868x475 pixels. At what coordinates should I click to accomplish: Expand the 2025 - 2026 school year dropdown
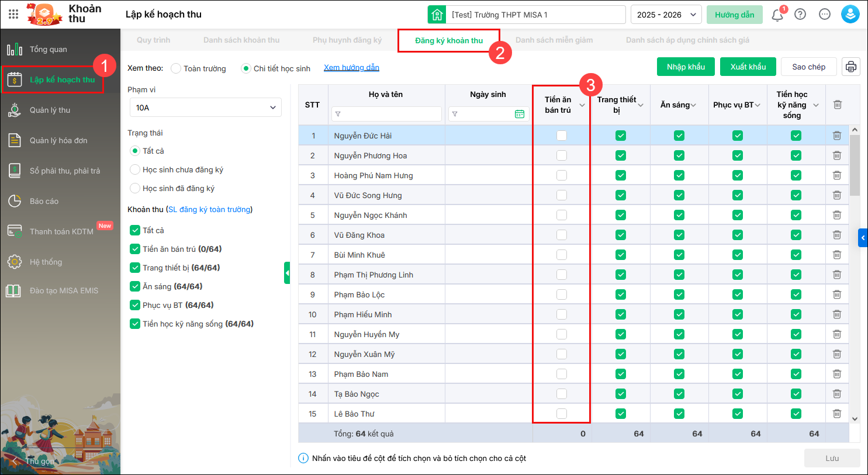point(666,15)
